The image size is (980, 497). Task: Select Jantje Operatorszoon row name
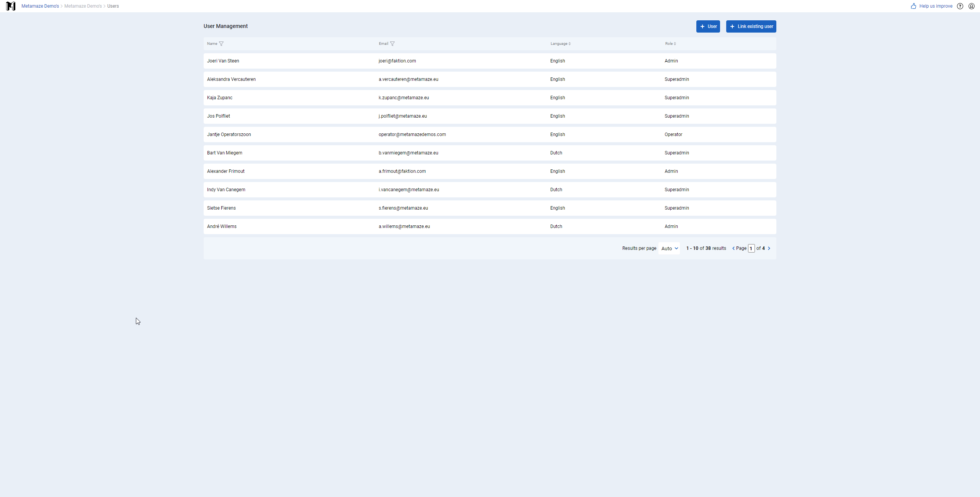click(x=229, y=135)
